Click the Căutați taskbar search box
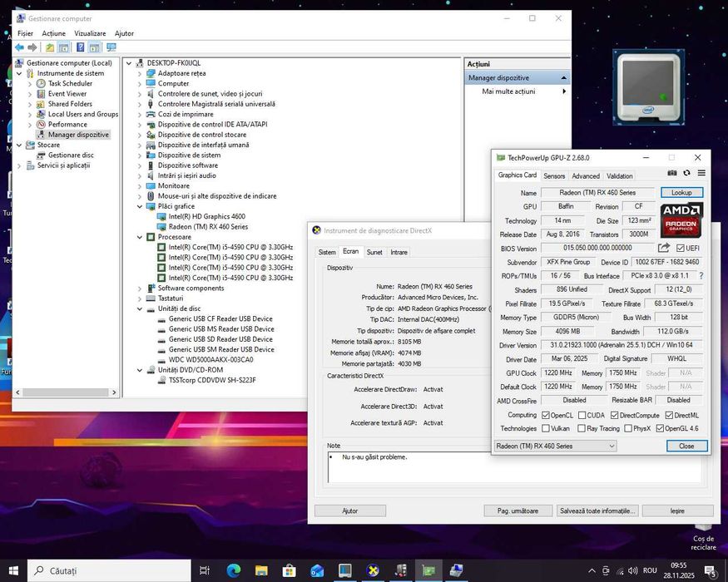The height and width of the screenshot is (582, 728). coord(109,570)
